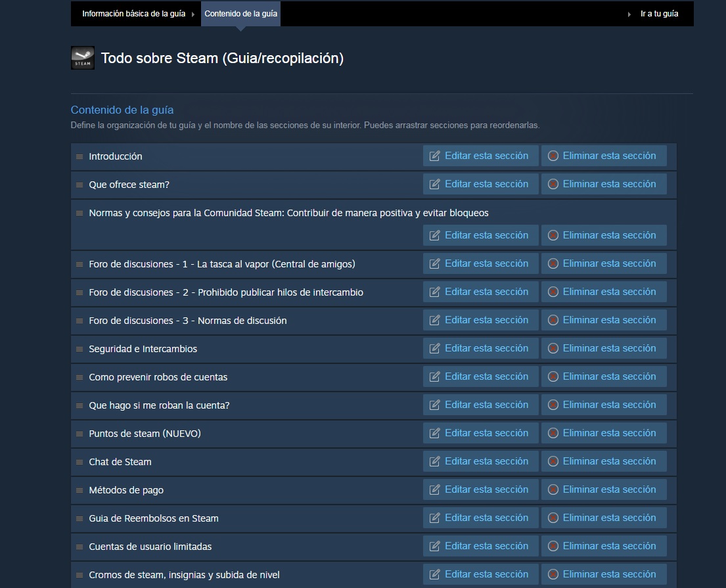The image size is (726, 588).
Task: Click drag handle of 'Normas y consejos' row
Action: tap(79, 213)
